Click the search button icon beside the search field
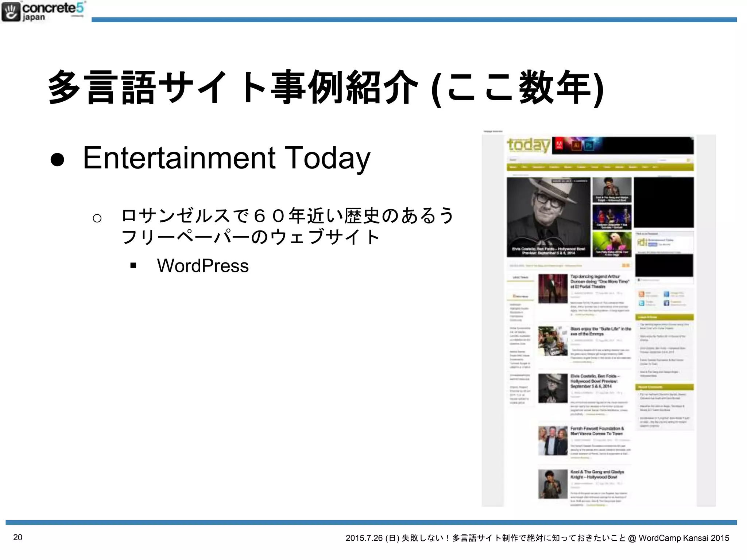Image resolution: width=747 pixels, height=560 pixels. point(689,160)
